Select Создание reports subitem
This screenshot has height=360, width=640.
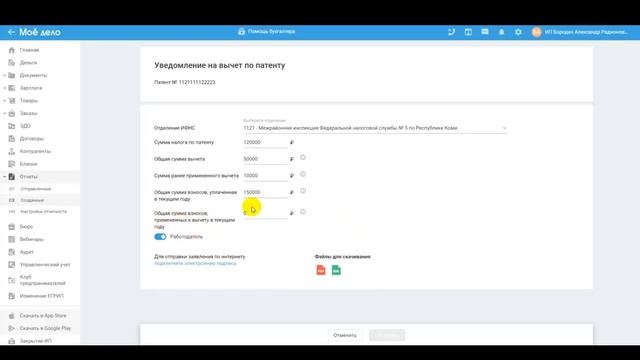(32, 200)
